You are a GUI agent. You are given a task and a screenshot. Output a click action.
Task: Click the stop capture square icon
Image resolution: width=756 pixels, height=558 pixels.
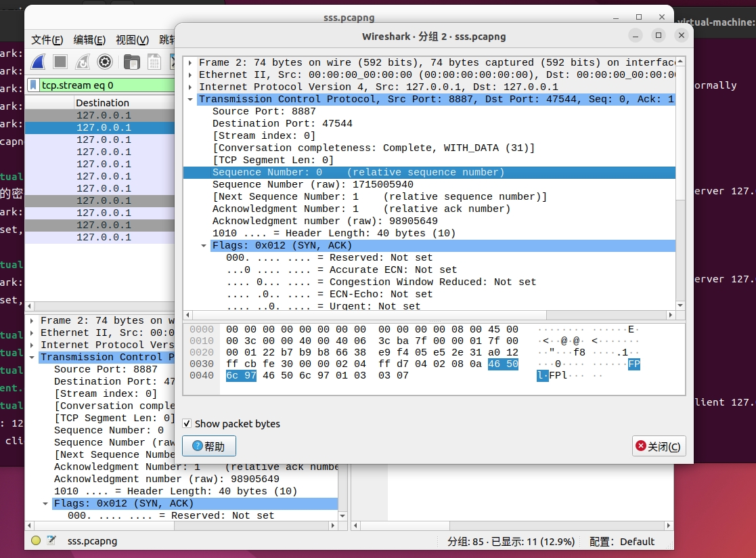click(60, 62)
